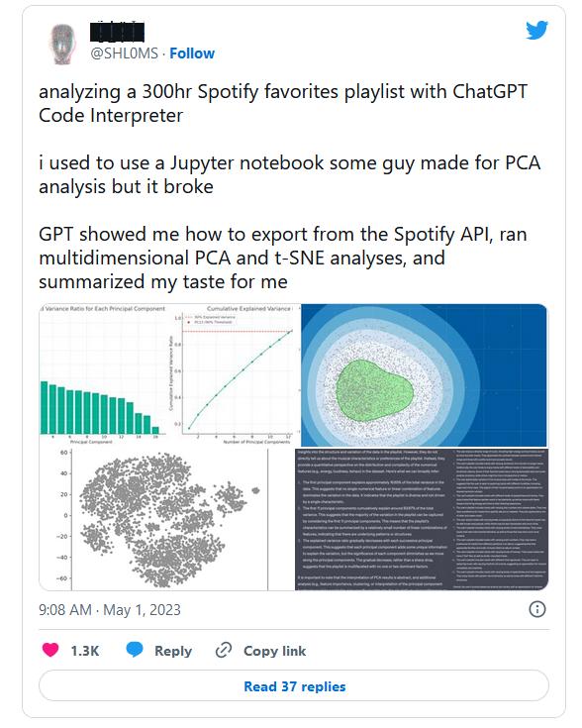
Task: Click the 1.3K likes count
Action: pyautogui.click(x=85, y=651)
